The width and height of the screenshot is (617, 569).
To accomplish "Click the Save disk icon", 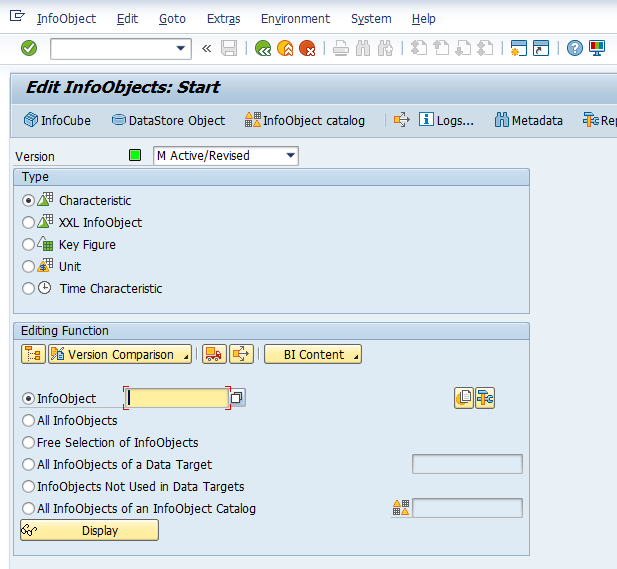I will coord(229,48).
